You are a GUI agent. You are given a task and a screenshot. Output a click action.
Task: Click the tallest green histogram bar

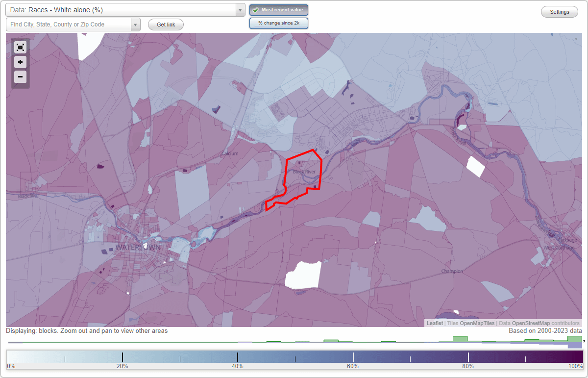pos(460,339)
